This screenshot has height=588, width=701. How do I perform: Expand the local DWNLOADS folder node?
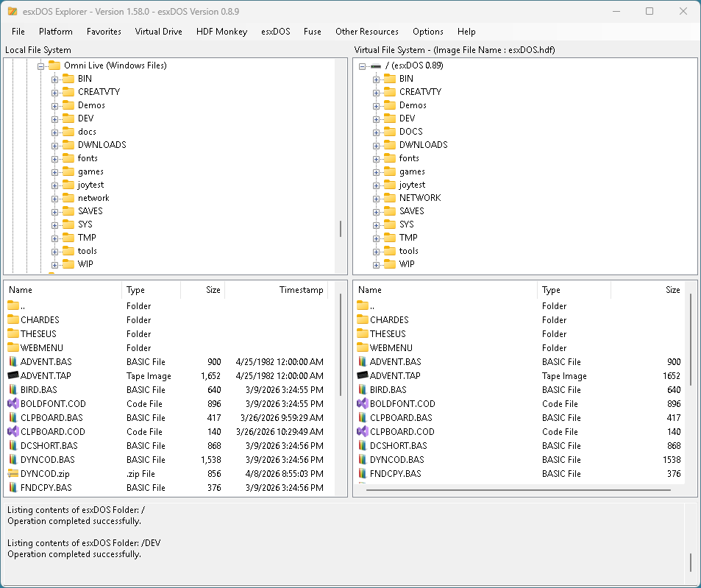point(54,146)
